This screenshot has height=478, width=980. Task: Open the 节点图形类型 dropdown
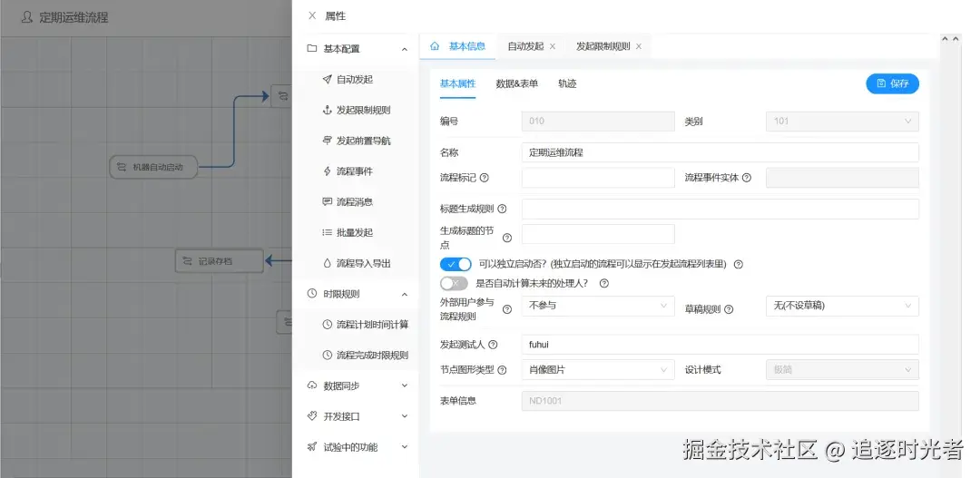click(x=598, y=370)
